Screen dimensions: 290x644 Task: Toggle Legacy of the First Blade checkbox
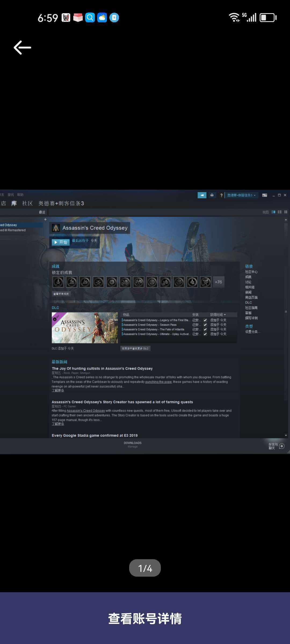[x=205, y=320]
